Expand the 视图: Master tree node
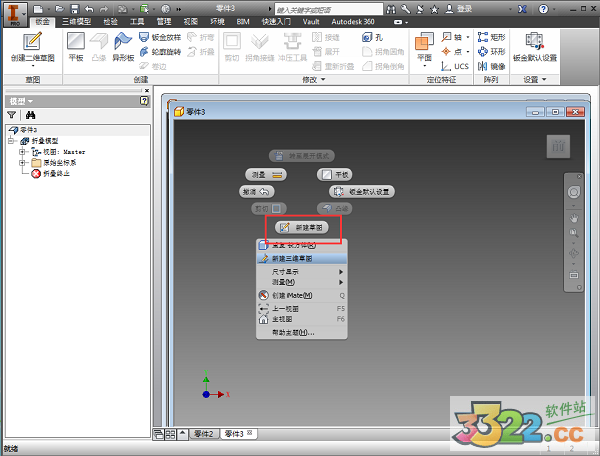 22,151
